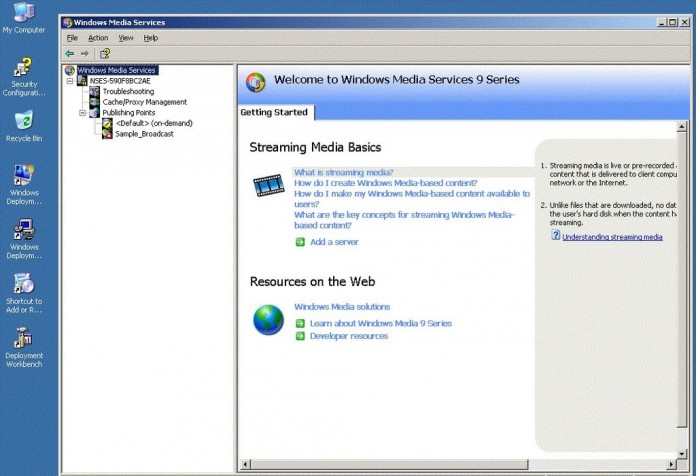Select the NSES-590F8BC2AE server label

coord(120,81)
